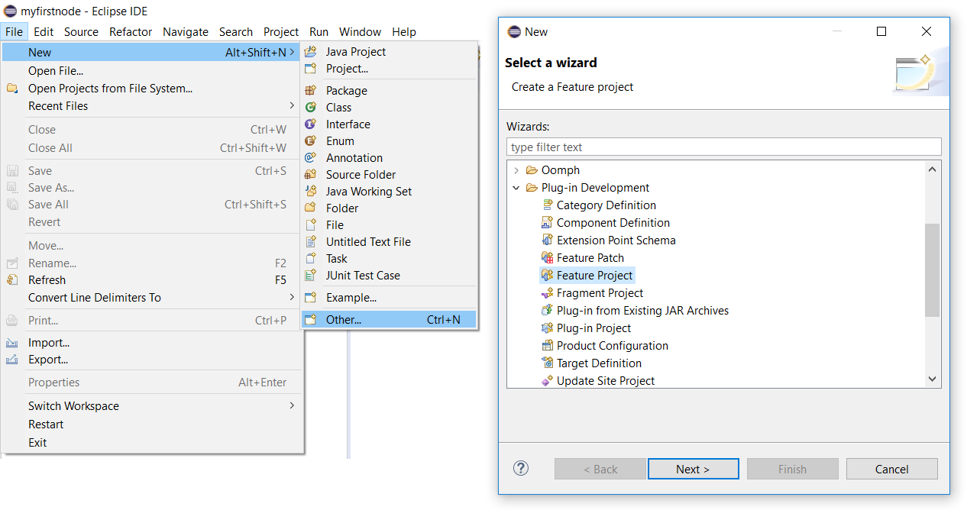Image resolution: width=980 pixels, height=510 pixels.
Task: Click the Enum icon in submenu
Action: [311, 141]
